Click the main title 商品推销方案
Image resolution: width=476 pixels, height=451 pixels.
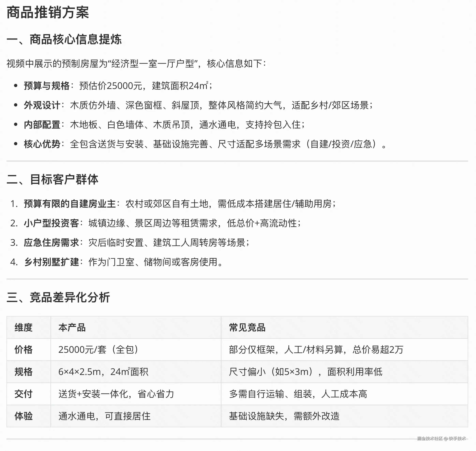(48, 12)
